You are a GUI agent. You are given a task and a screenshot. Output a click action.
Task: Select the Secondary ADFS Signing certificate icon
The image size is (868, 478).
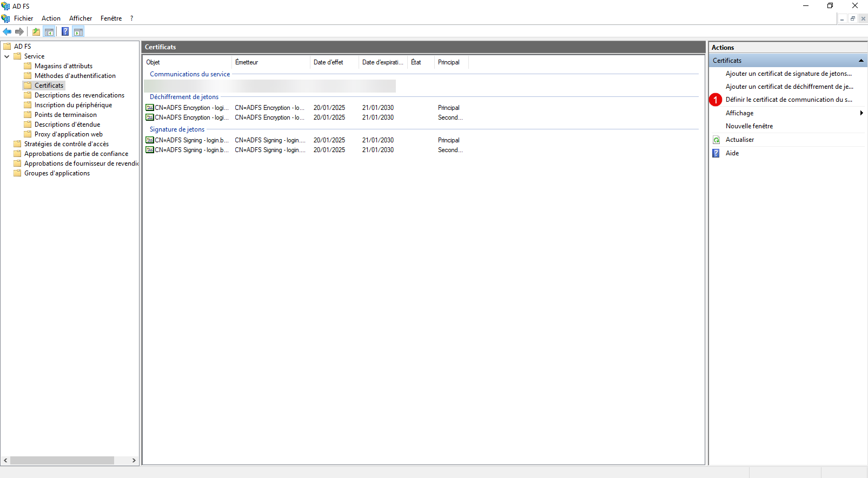tap(150, 150)
